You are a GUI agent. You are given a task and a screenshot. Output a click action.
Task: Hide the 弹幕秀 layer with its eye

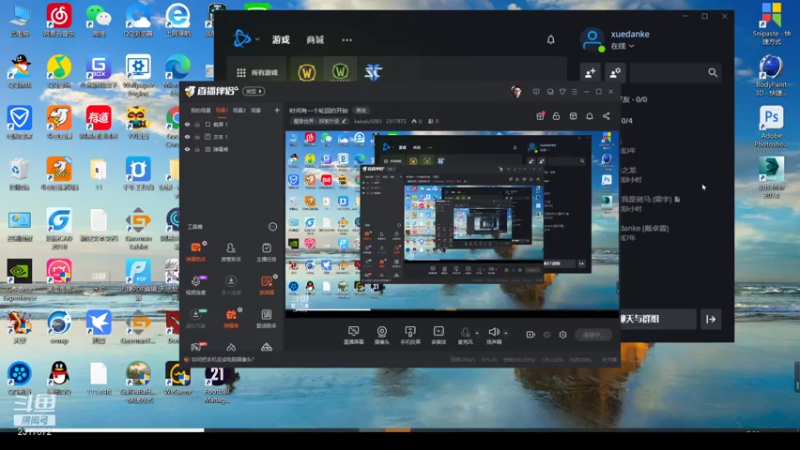(187, 149)
